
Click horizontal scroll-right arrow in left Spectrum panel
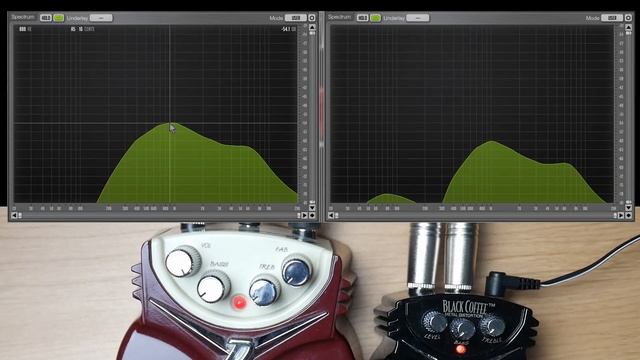pos(304,215)
